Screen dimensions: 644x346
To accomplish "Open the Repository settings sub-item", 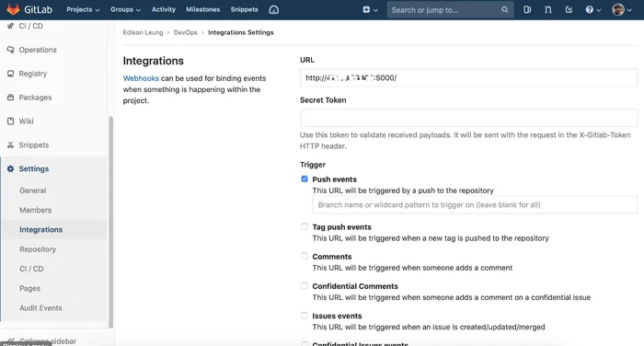I will click(x=38, y=249).
